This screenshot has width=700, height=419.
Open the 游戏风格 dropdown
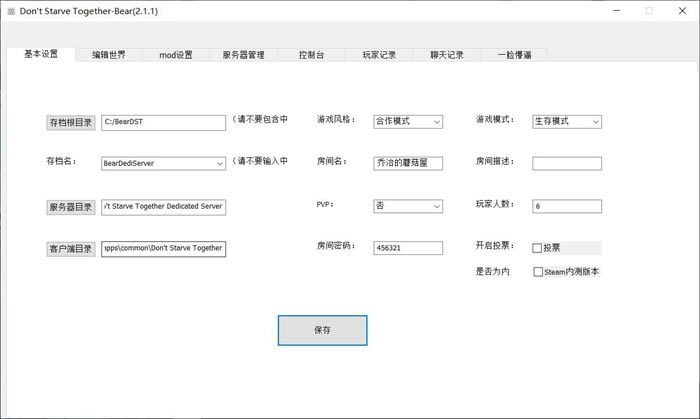click(x=408, y=121)
